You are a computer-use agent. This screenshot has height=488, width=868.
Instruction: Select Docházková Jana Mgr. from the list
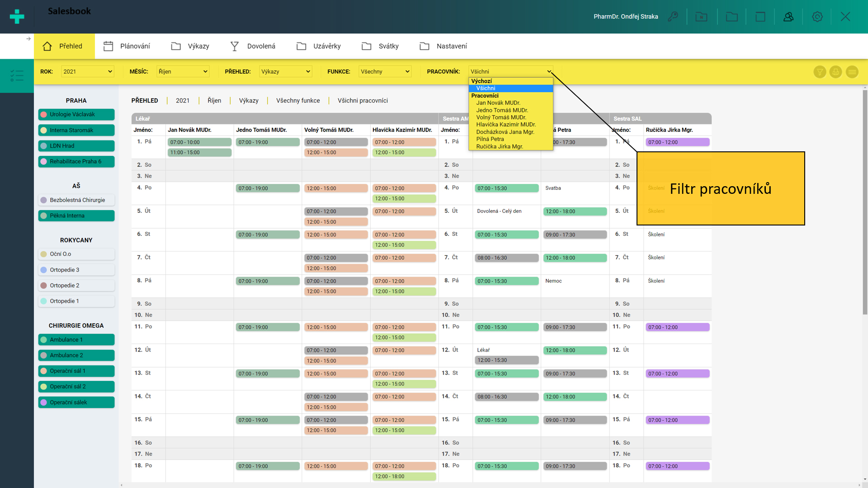click(505, 132)
